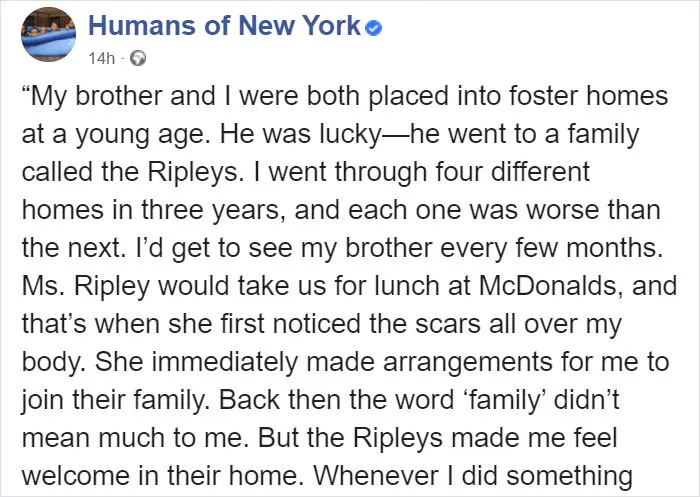
Task: Open the Humans of New York profile picture
Action: tap(49, 34)
